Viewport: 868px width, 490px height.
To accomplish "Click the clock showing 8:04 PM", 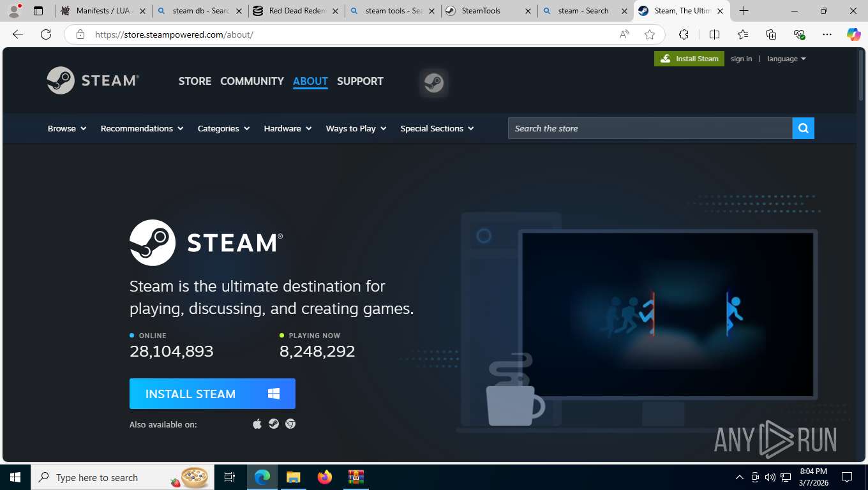I will [813, 471].
